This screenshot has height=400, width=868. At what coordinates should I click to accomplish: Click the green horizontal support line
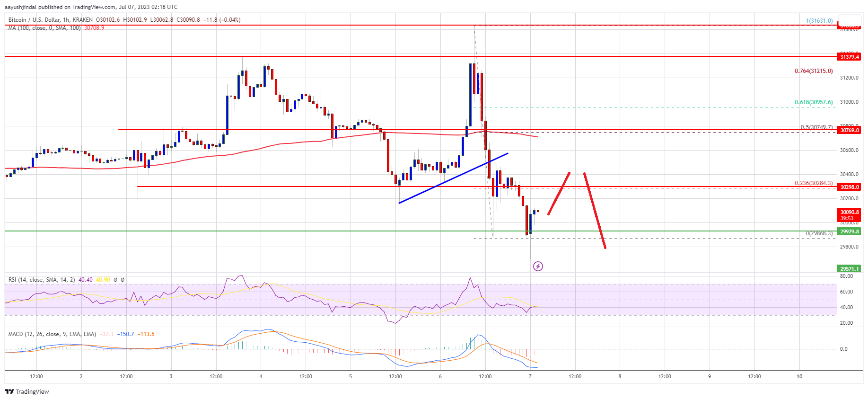coord(421,231)
